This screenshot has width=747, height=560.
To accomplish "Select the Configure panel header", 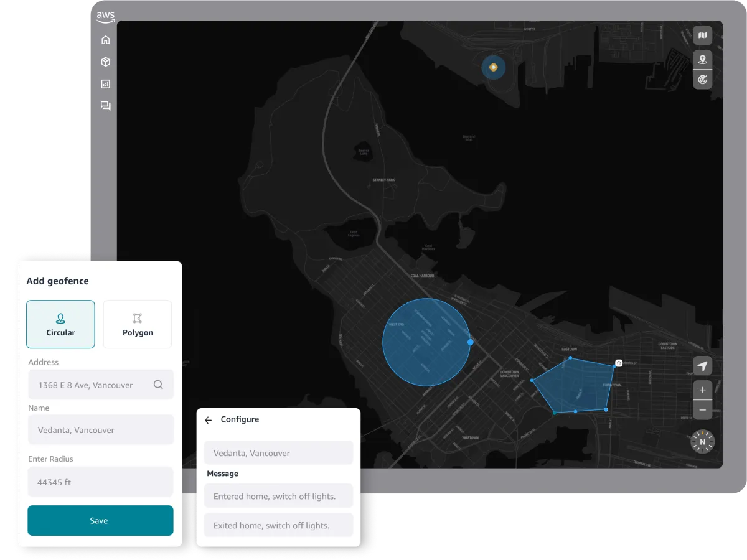I will pyautogui.click(x=241, y=419).
